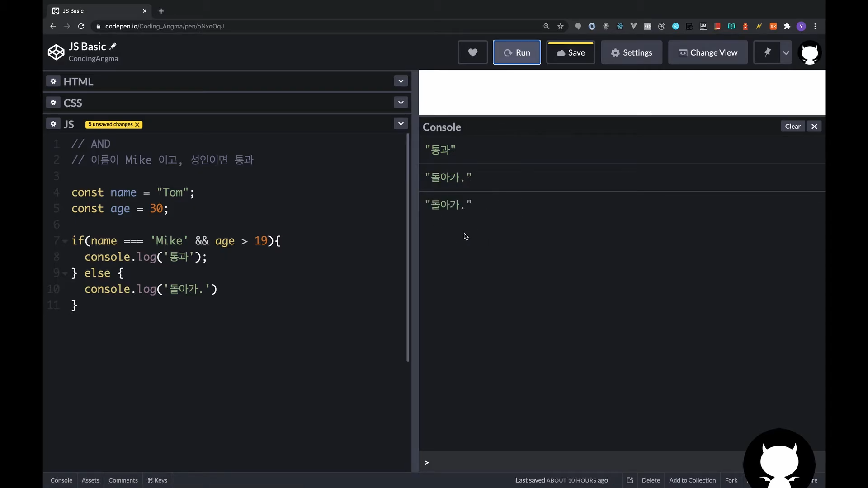Open pen in new window icon

(x=630, y=480)
